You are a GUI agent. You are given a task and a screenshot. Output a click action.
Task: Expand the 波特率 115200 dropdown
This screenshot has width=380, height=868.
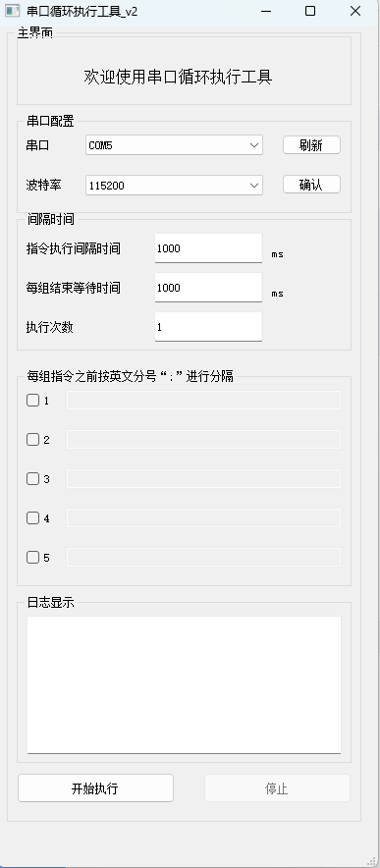tap(174, 186)
